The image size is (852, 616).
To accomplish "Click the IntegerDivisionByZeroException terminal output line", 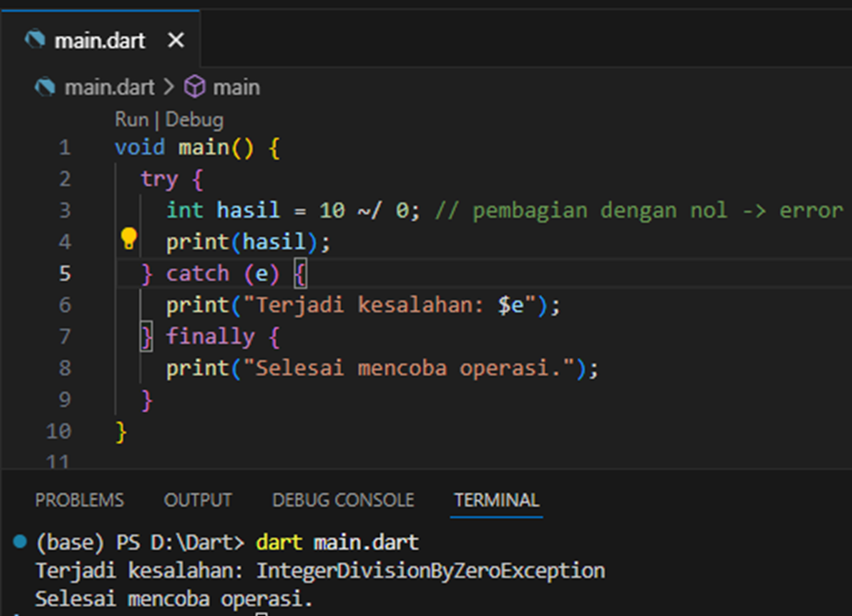I will [319, 571].
